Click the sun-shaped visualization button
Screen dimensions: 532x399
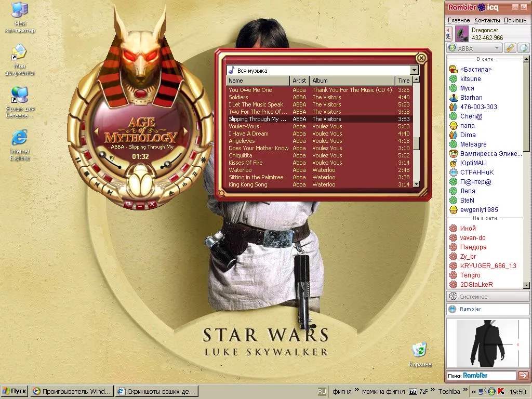[203, 160]
